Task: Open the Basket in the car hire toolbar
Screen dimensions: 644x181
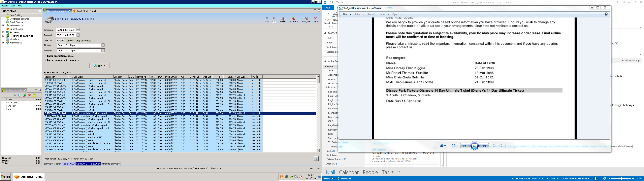Action: point(283,20)
